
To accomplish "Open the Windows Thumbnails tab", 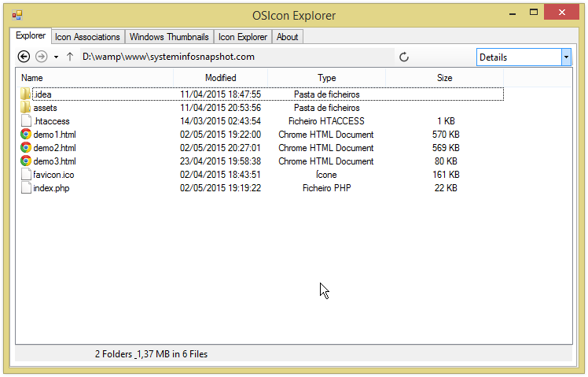I will tap(169, 37).
